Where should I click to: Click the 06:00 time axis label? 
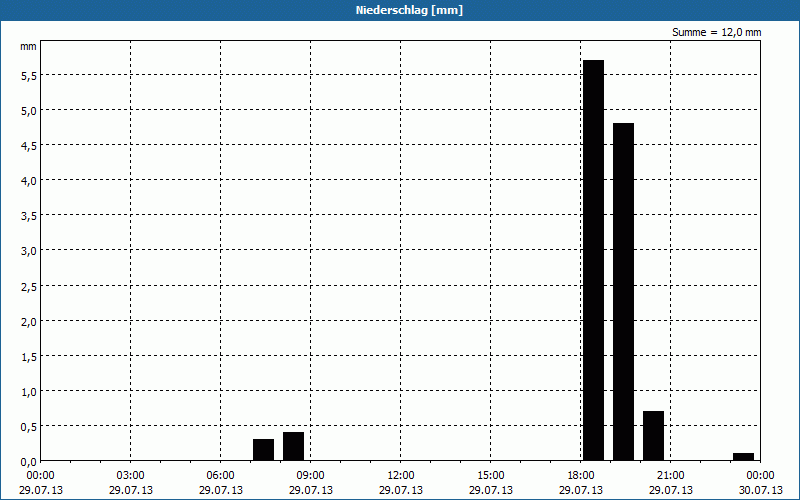[x=220, y=475]
